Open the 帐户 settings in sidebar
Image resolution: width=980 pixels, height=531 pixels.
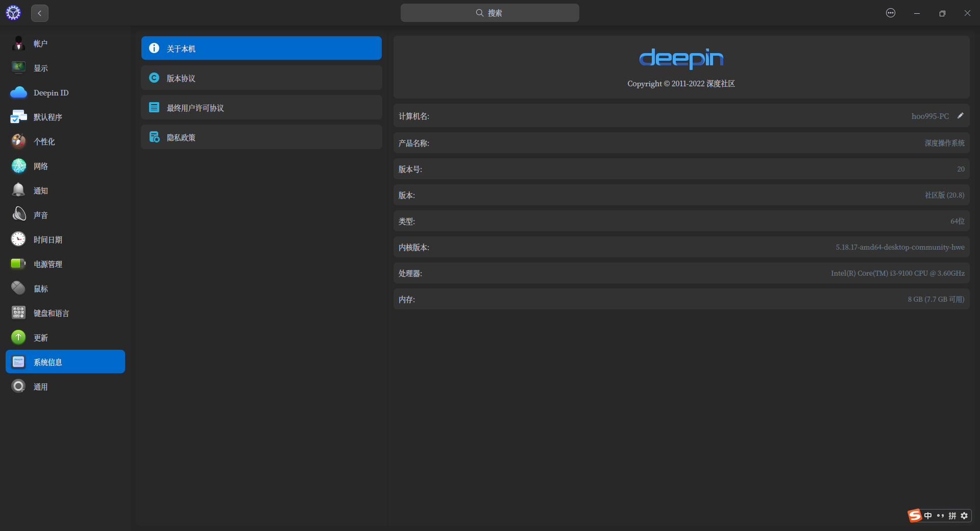(x=41, y=43)
